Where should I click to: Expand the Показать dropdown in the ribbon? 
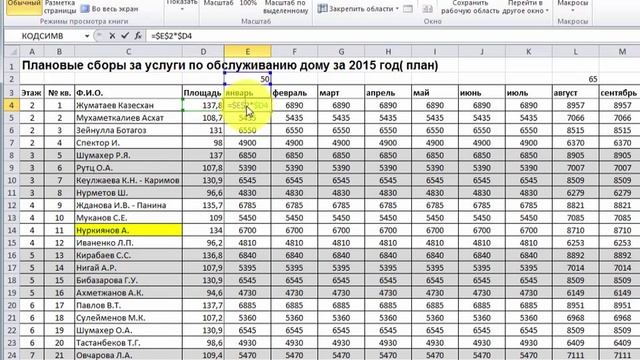[182, 5]
